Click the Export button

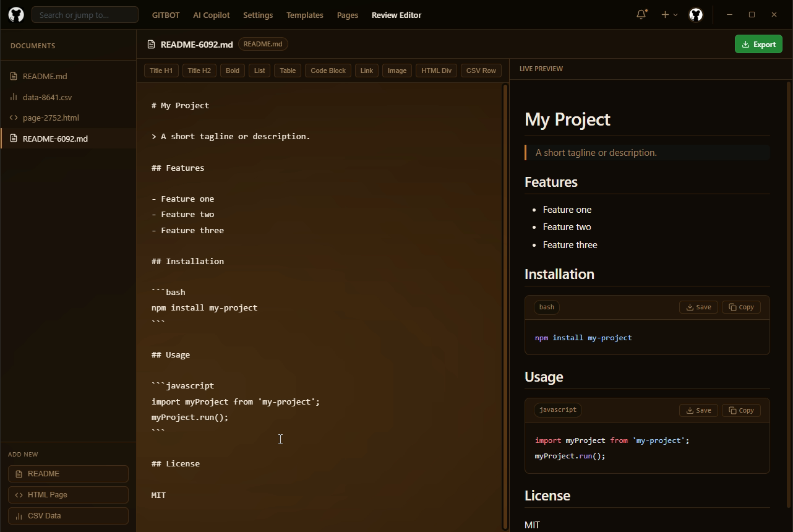(758, 45)
